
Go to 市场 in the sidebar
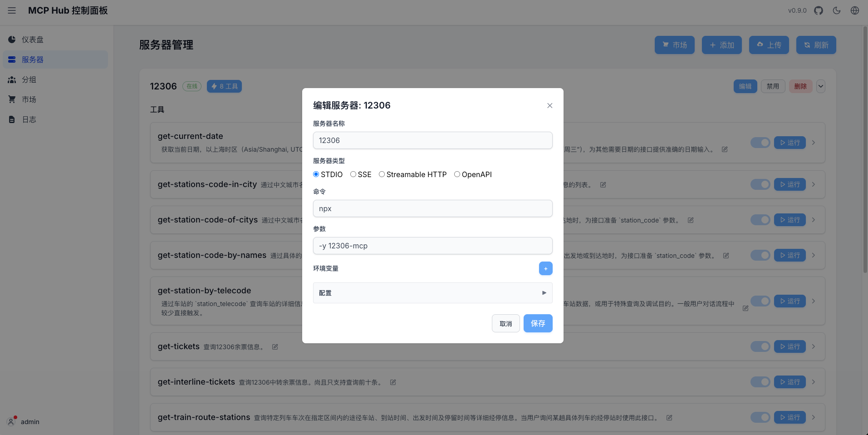[x=55, y=99]
